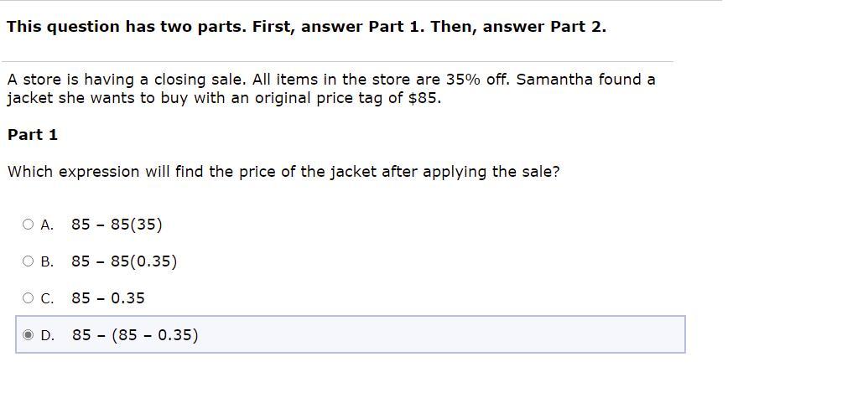Viewport: 868px width, 393px height.
Task: Click the "$85" price in the problem text
Action: [424, 100]
